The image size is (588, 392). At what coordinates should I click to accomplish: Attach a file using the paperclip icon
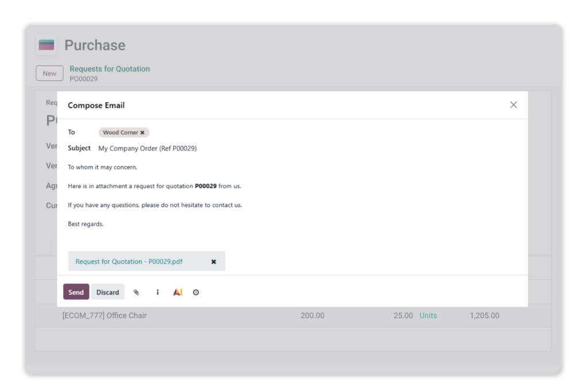click(136, 292)
